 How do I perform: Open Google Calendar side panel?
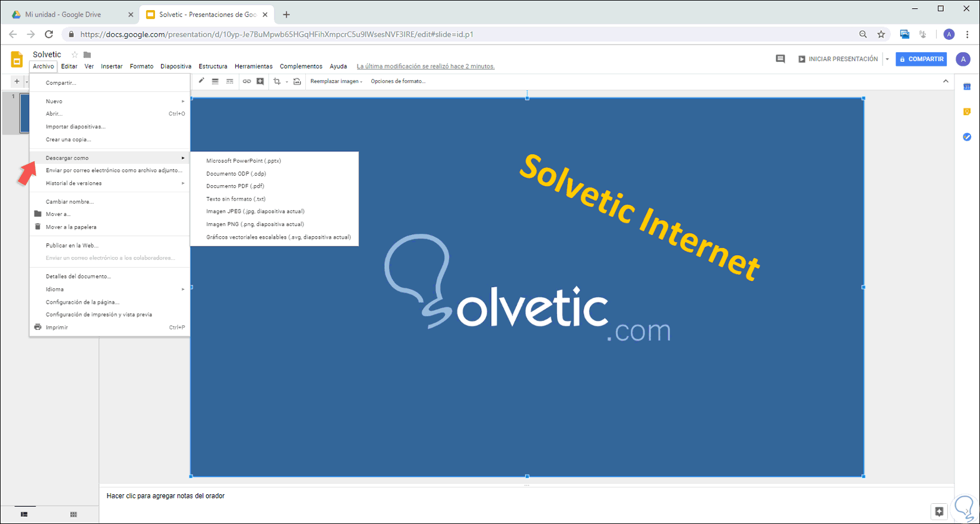[967, 87]
